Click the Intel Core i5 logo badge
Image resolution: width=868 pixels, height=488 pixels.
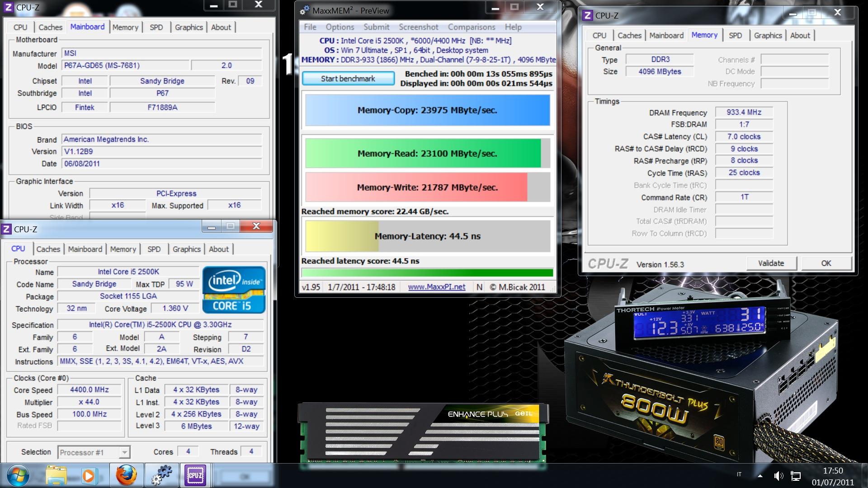234,290
